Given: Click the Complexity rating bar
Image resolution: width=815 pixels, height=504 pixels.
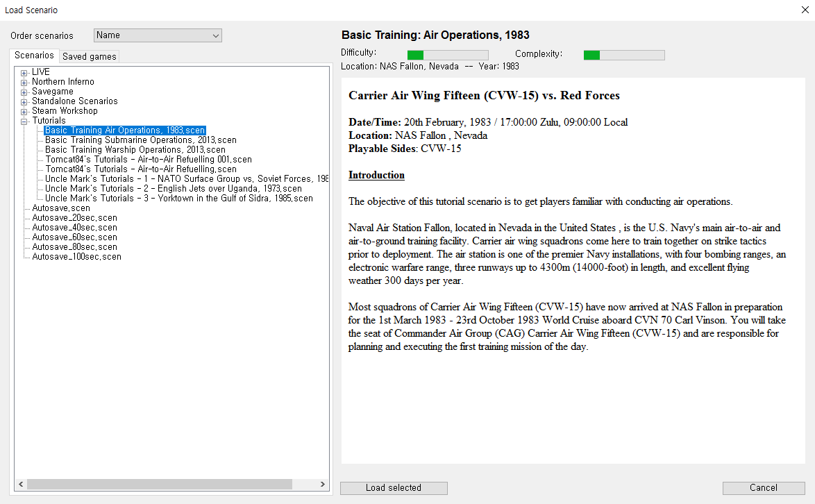Looking at the screenshot, I should pyautogui.click(x=623, y=55).
